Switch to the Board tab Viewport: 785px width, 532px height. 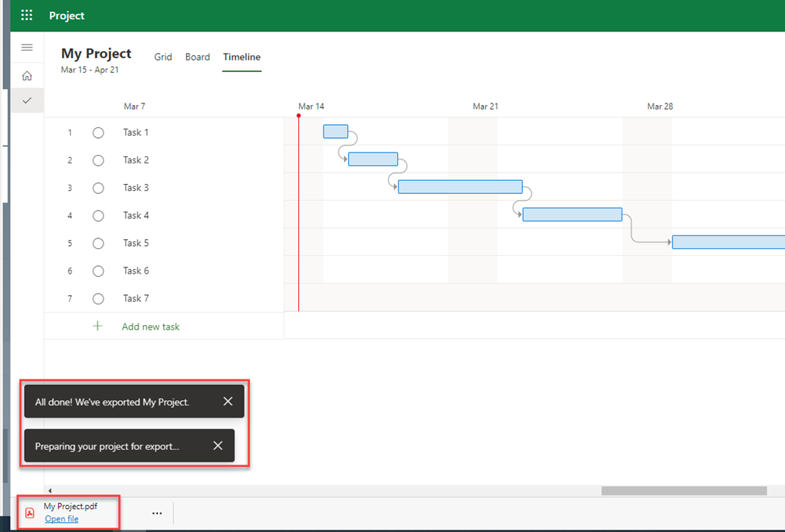tap(197, 57)
